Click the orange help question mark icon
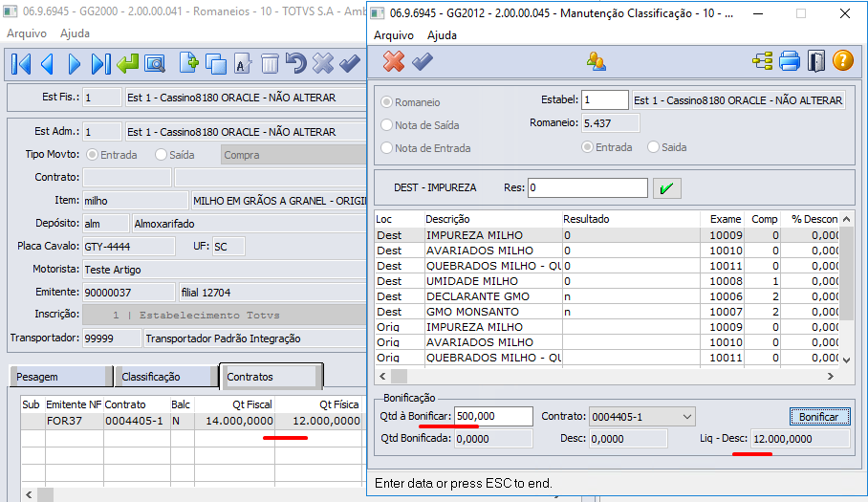 coord(843,61)
